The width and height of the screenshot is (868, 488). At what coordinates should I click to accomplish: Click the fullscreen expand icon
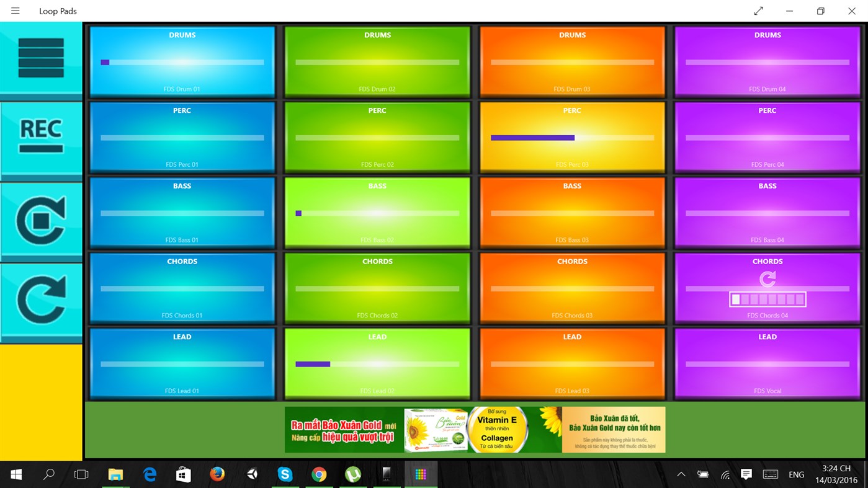tap(758, 11)
